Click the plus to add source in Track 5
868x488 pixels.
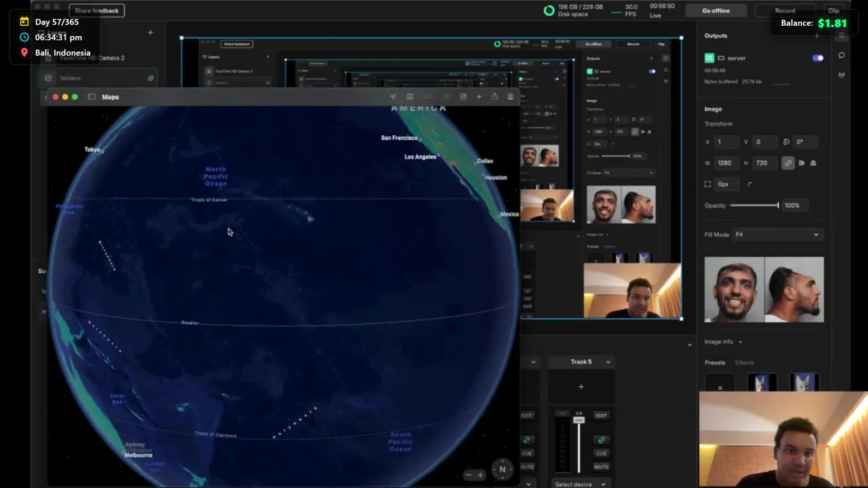[x=581, y=387]
